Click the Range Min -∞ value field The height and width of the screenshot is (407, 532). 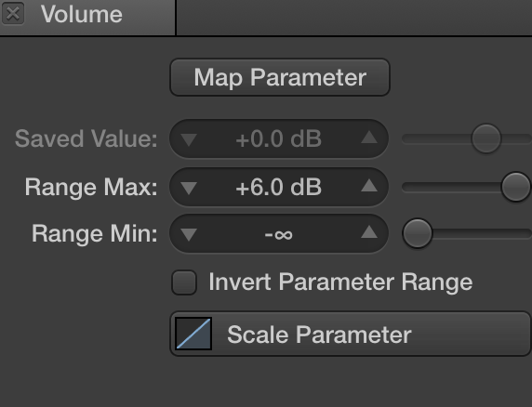279,234
